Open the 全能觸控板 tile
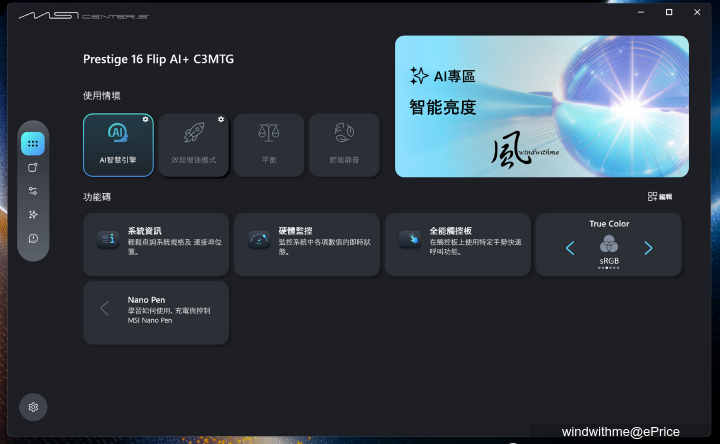The image size is (720, 444). pos(458,244)
